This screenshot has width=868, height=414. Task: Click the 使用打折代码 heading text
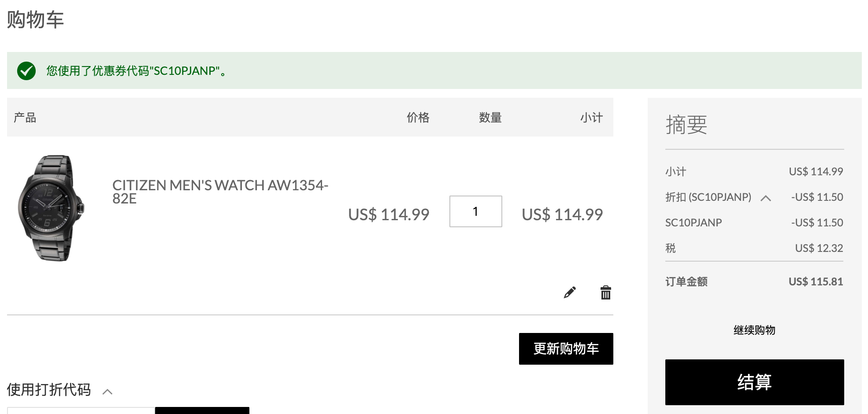click(49, 390)
